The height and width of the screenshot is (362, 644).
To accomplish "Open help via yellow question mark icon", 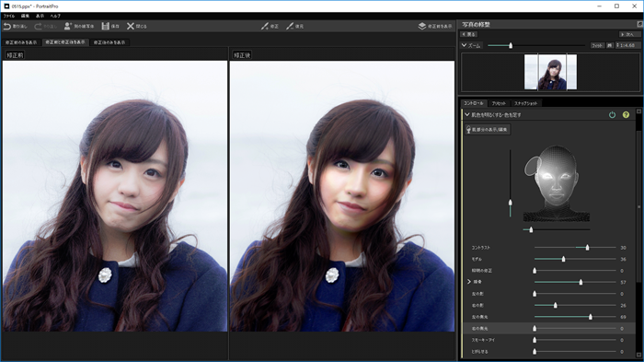I will pos(626,115).
